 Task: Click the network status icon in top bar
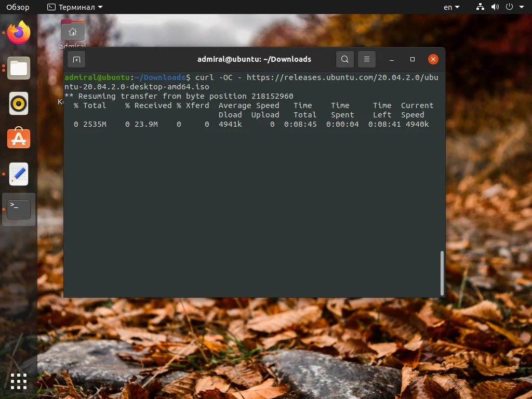480,7
